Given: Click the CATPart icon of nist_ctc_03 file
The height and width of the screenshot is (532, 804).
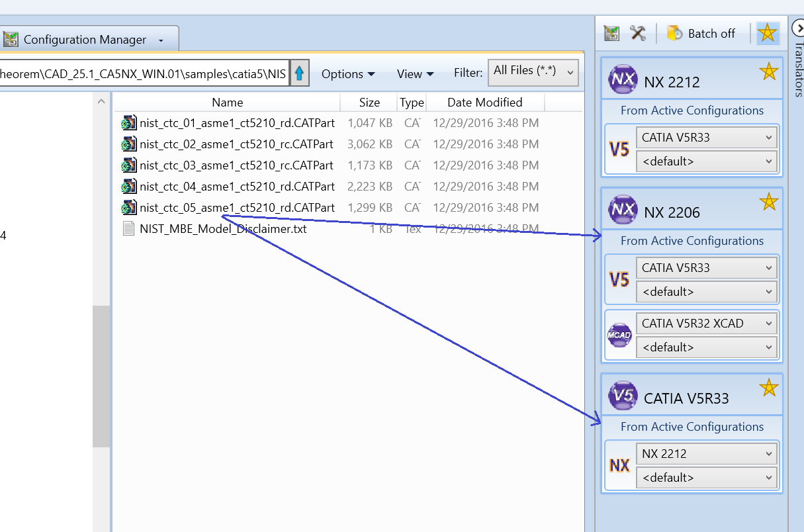Looking at the screenshot, I should pos(128,165).
